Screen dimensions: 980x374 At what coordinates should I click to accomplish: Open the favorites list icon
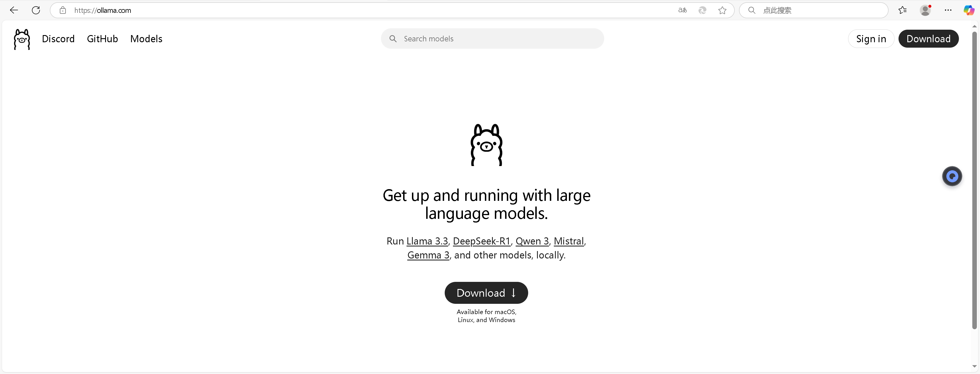point(903,10)
